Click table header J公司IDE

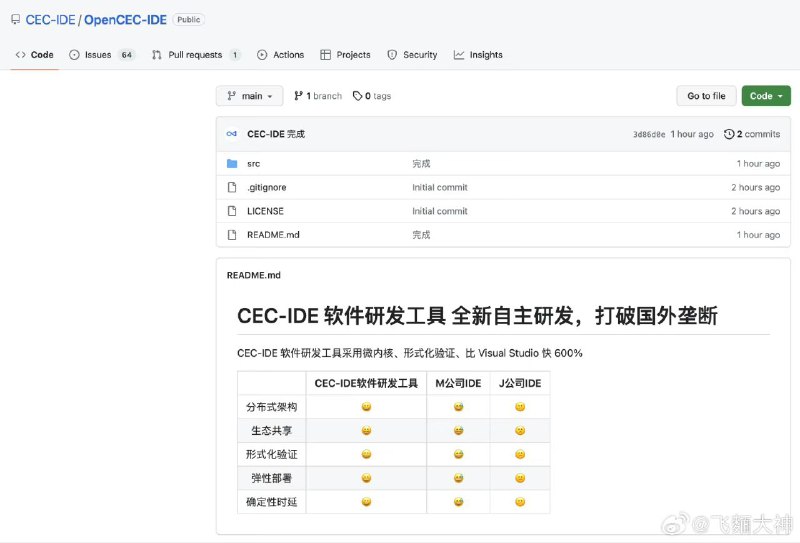point(520,383)
